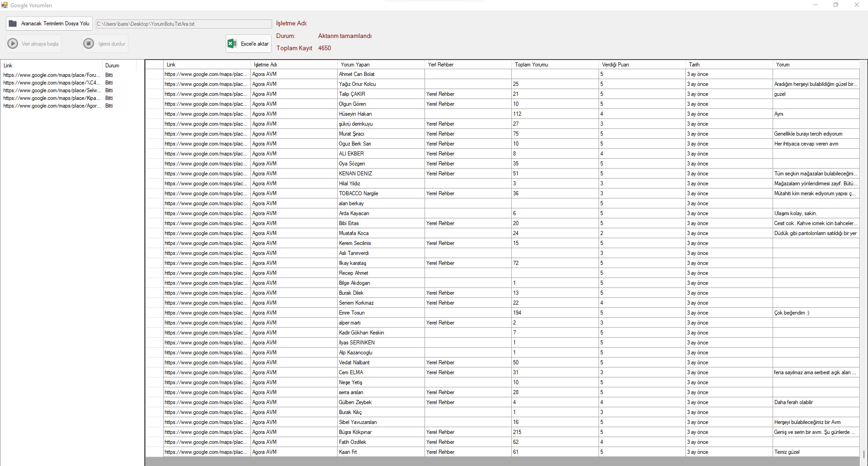Click the stop icon on İşlemi durdur
868x466 pixels.
(x=89, y=43)
